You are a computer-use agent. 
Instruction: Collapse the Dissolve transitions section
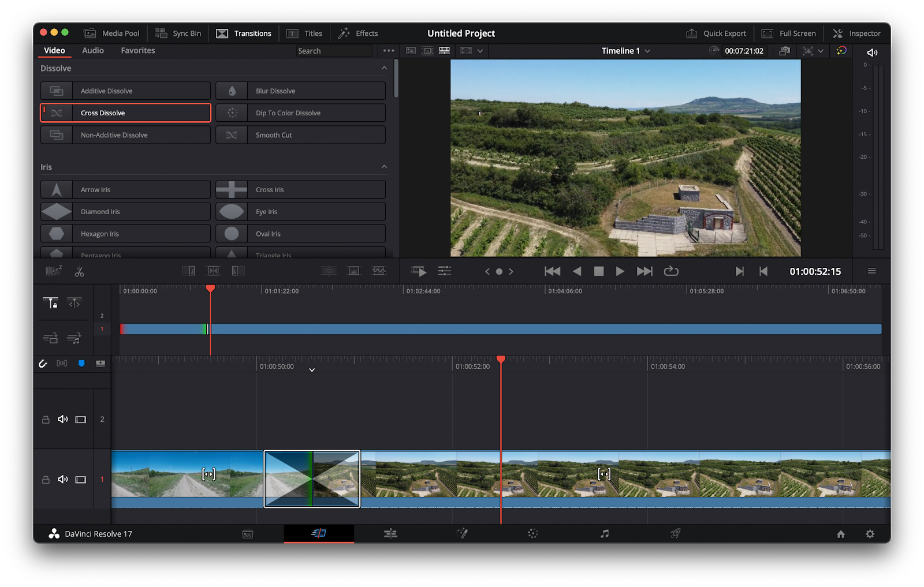tap(384, 68)
